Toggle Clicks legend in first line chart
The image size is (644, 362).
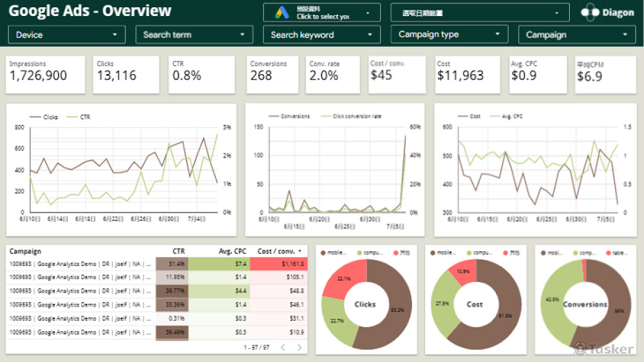click(x=44, y=117)
